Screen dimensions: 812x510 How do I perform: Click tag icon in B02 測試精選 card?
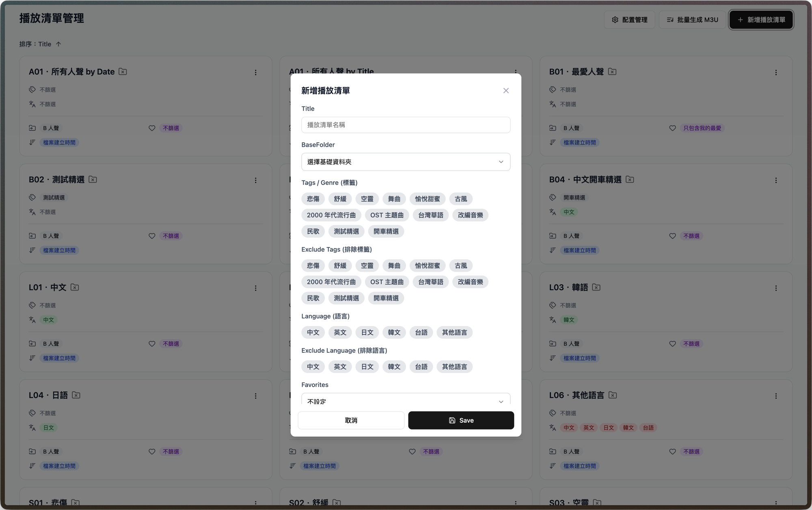click(32, 197)
